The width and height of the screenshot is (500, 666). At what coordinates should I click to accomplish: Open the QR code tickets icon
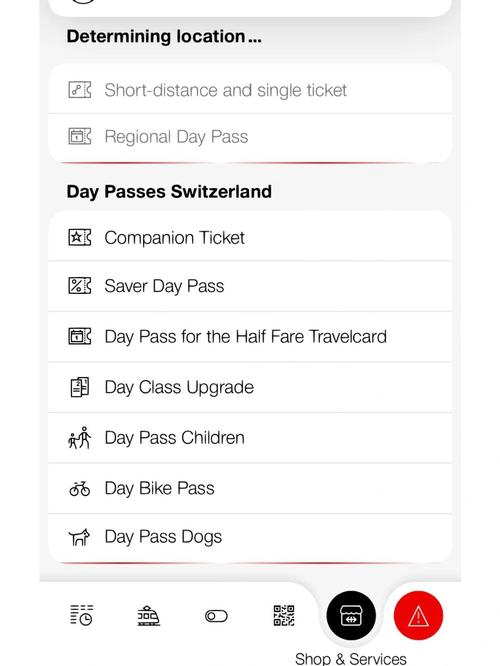pyautogui.click(x=284, y=615)
